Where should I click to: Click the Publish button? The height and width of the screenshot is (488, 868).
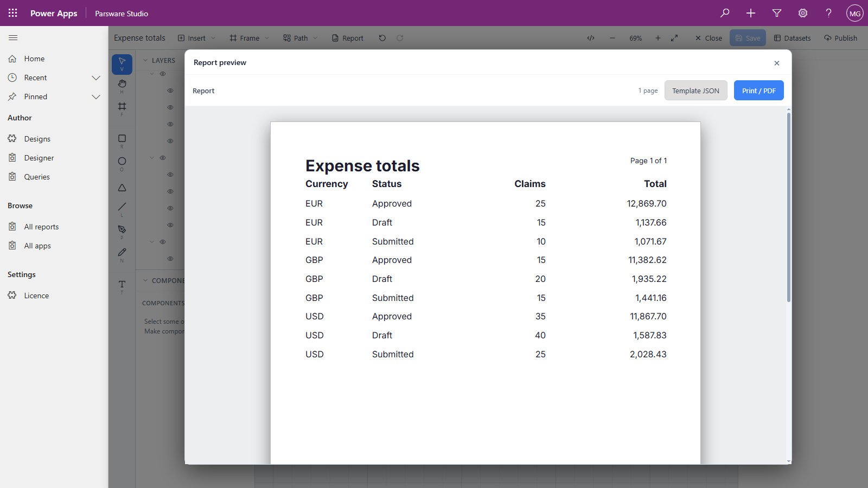click(x=840, y=38)
